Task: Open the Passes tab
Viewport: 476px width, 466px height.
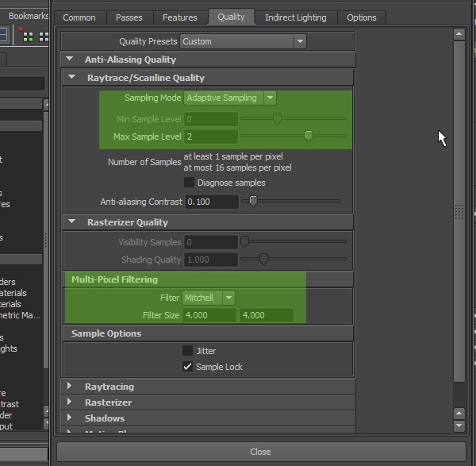Action: (129, 17)
